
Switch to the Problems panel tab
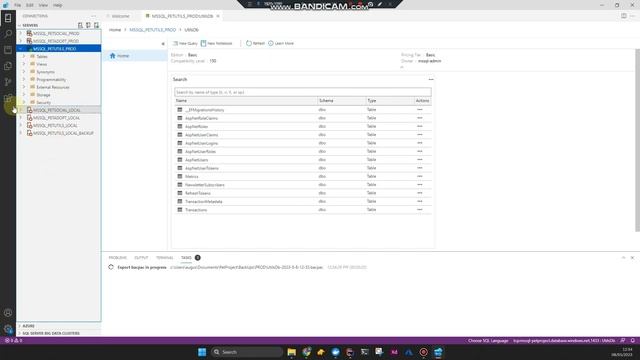(118, 258)
